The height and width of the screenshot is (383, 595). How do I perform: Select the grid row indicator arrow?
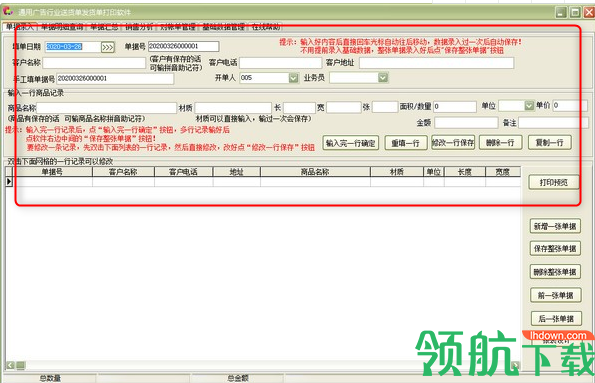tap(9, 182)
